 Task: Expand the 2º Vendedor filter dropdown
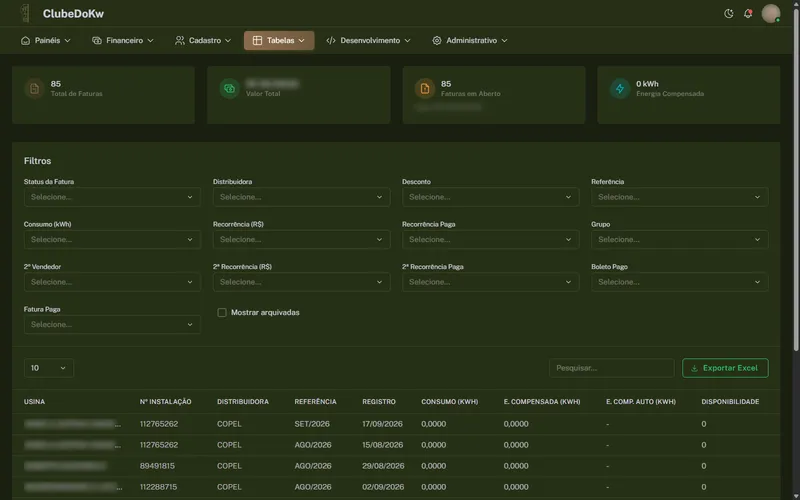coord(112,282)
